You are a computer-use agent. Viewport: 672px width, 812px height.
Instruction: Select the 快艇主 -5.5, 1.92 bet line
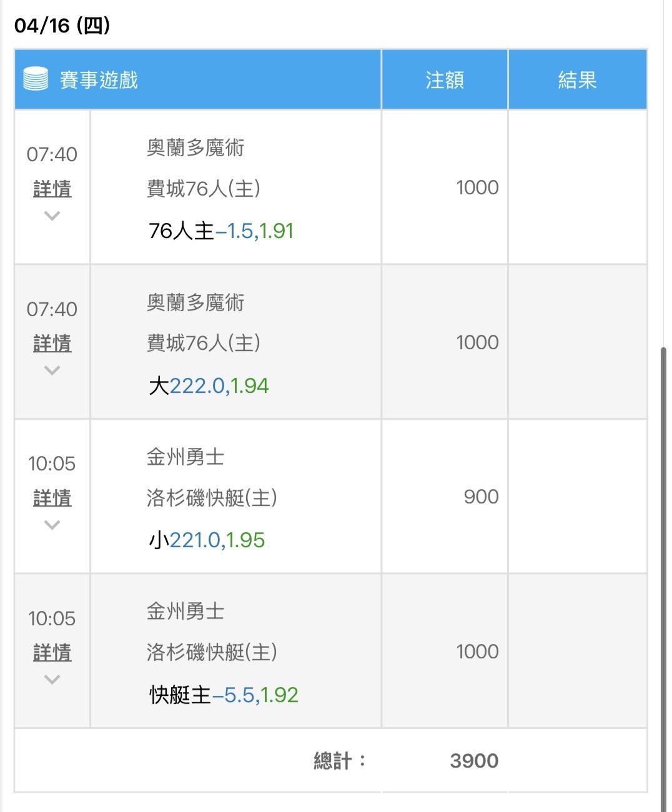point(224,695)
